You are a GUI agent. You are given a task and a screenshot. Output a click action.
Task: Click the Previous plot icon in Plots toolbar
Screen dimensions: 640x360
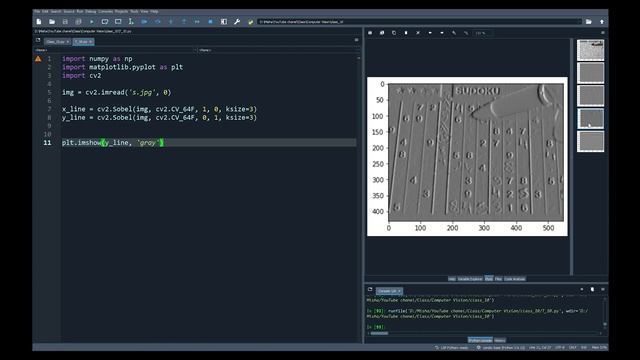[430, 33]
